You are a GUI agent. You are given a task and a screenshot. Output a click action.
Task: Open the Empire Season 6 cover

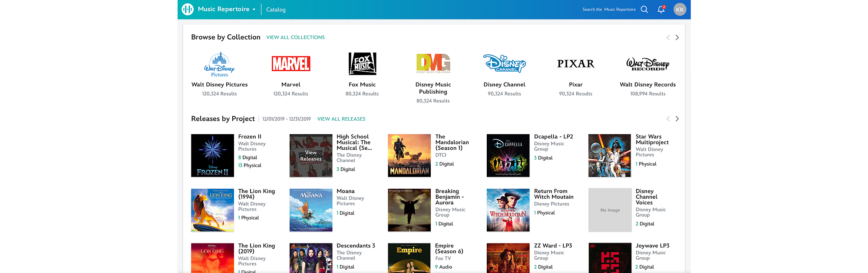click(x=409, y=258)
